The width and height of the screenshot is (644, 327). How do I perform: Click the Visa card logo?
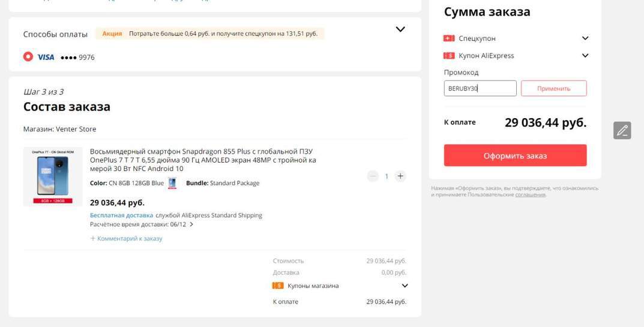[46, 57]
